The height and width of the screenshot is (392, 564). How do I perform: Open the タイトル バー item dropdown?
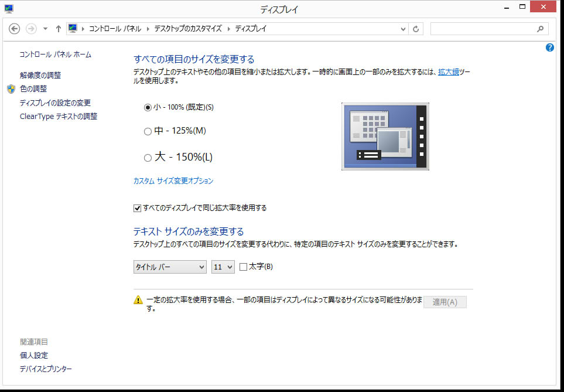170,267
